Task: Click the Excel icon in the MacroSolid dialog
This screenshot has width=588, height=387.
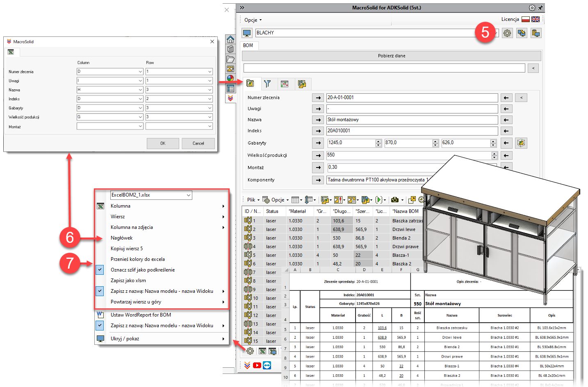Action: point(11,52)
